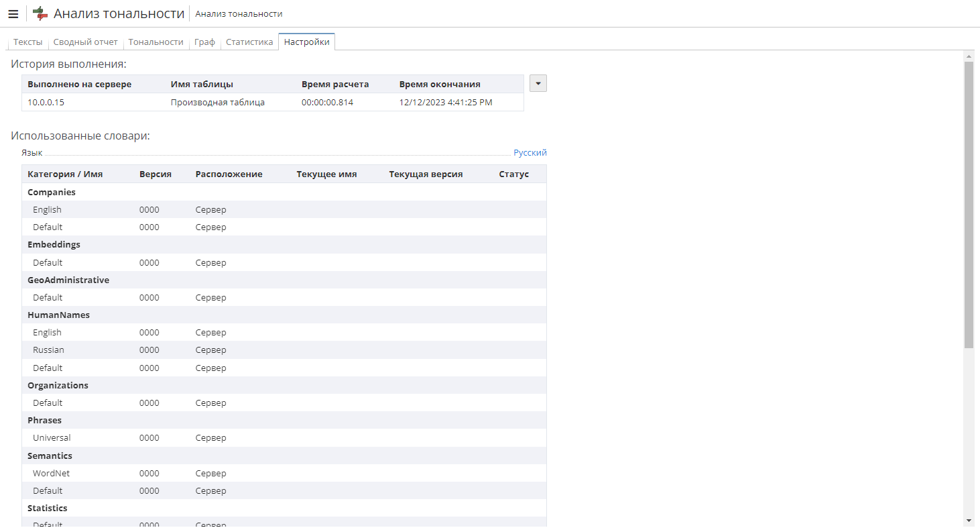Viewport: 980px width, 532px height.
Task: Select the Производная таблица cell
Action: click(x=218, y=103)
